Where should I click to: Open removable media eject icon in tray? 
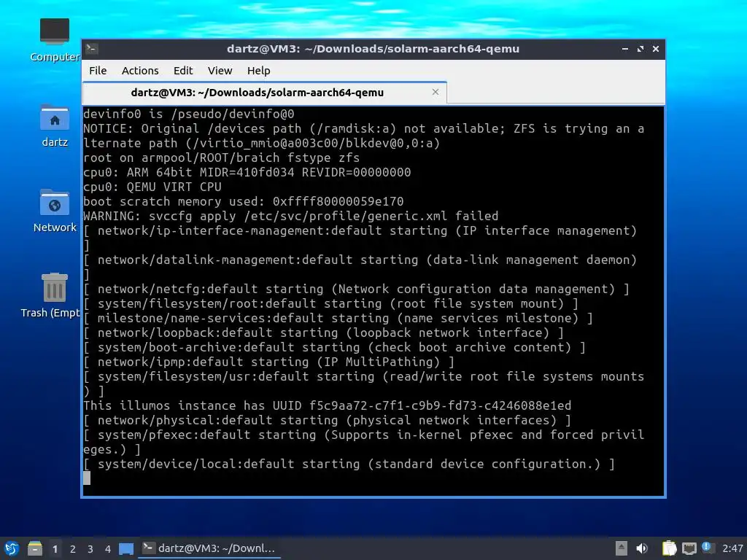click(621, 548)
